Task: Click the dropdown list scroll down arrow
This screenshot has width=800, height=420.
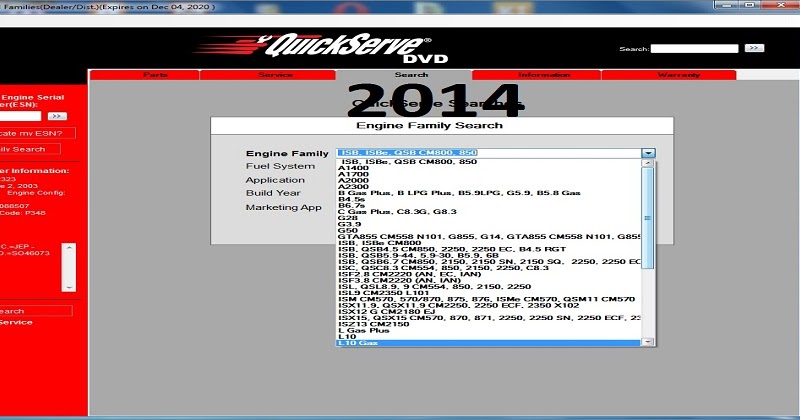Action: click(647, 342)
